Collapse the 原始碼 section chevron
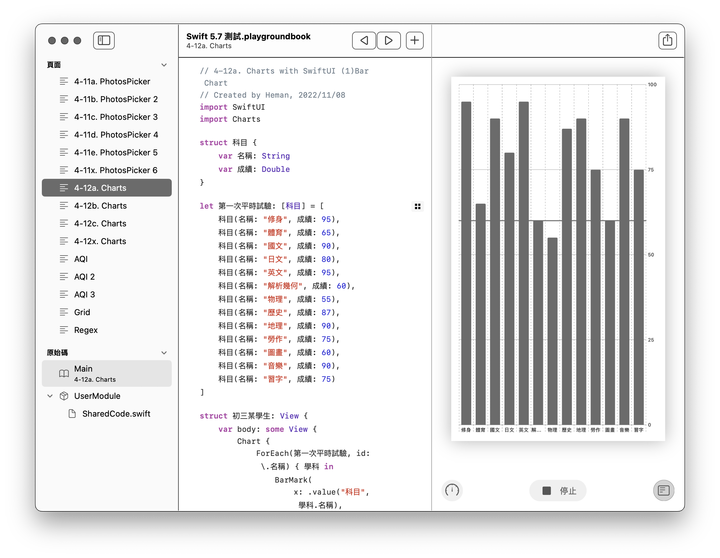Viewport: 720px width, 558px height. pyautogui.click(x=164, y=353)
